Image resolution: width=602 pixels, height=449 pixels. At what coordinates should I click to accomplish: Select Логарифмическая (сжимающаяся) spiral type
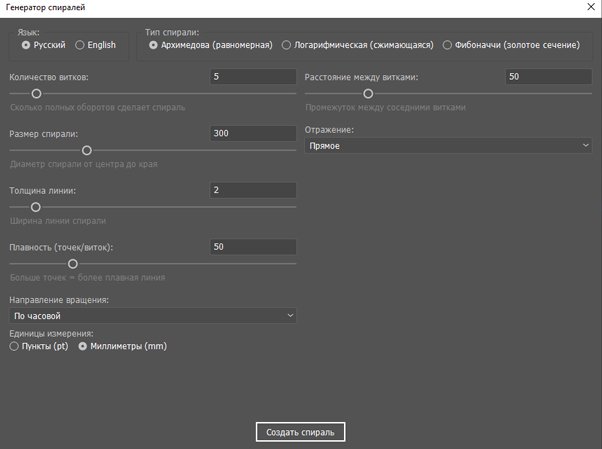point(287,45)
